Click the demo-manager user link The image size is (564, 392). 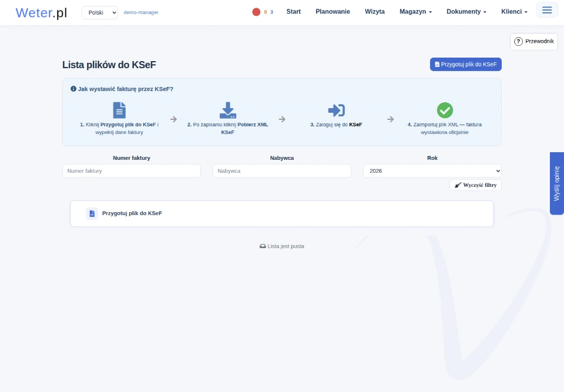click(140, 12)
